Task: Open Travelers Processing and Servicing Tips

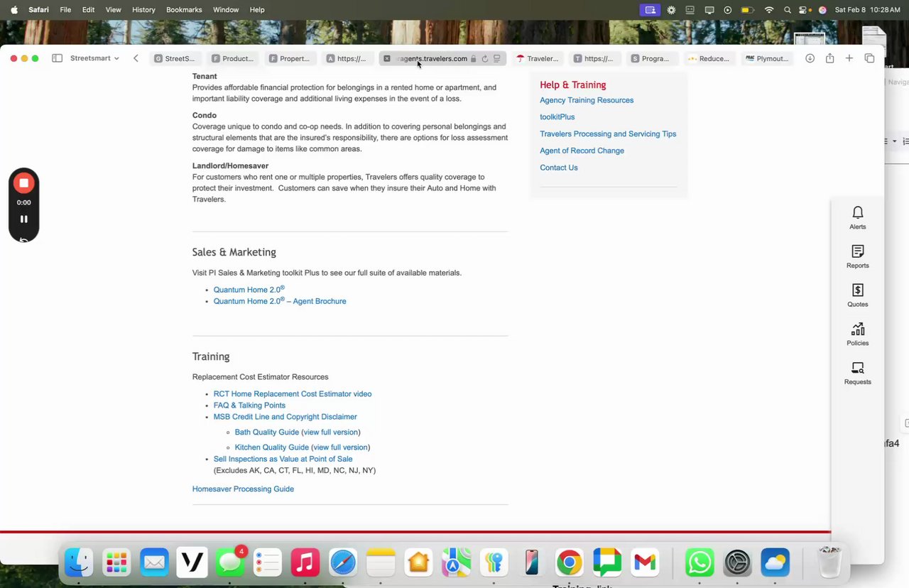Action: pyautogui.click(x=608, y=134)
